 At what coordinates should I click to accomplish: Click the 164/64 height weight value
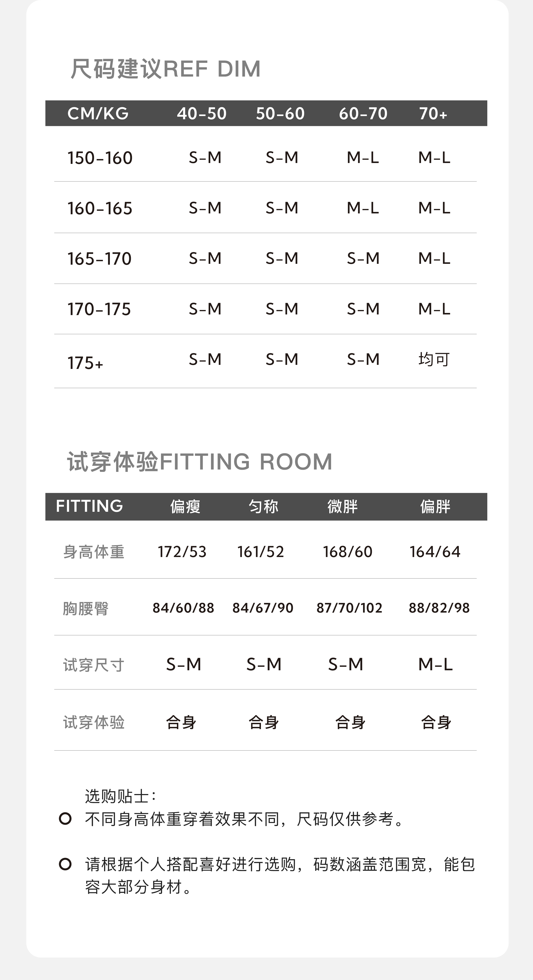(435, 552)
